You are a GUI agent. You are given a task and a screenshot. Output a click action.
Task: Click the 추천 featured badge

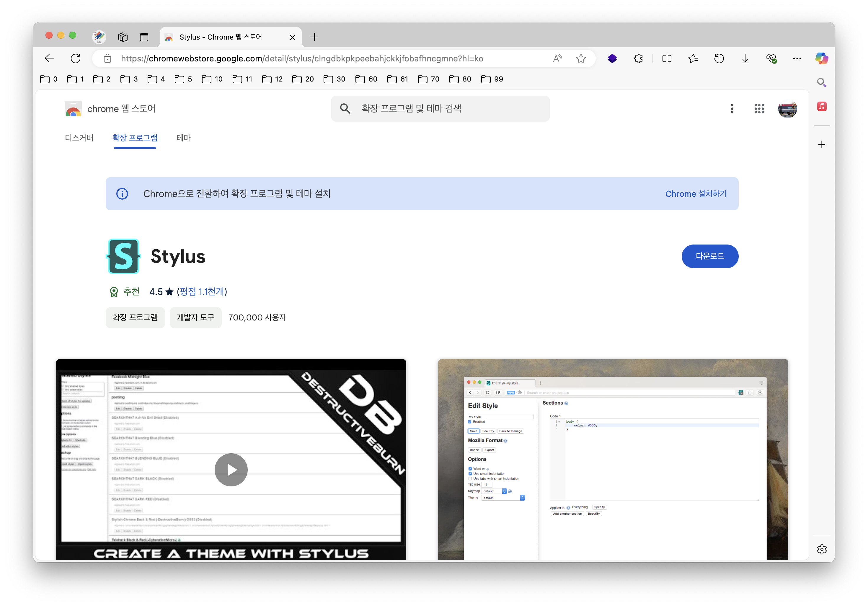coord(124,291)
